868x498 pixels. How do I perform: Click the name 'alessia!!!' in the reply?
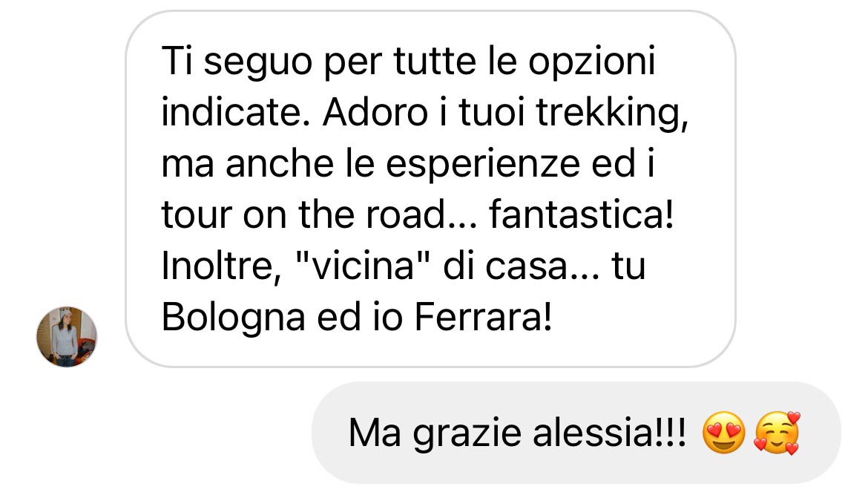pyautogui.click(x=610, y=433)
